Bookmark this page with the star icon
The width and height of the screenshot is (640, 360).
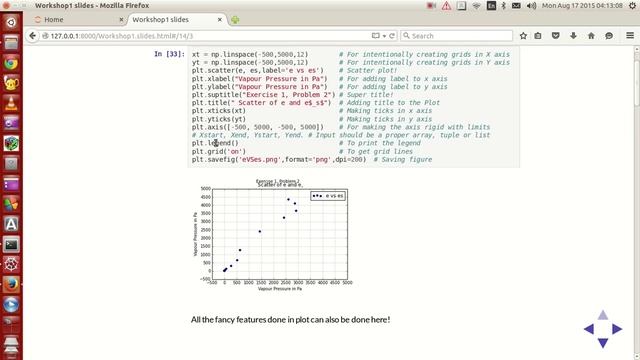click(x=523, y=36)
